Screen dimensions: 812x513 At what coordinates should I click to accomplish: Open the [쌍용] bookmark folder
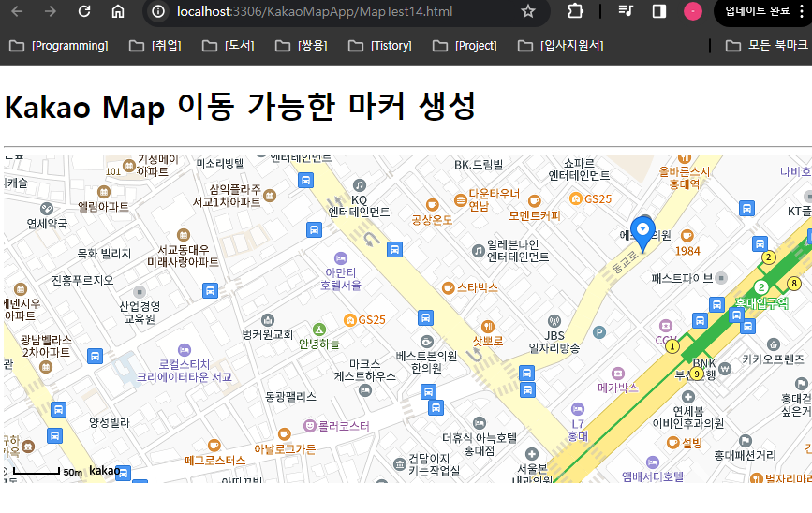click(302, 46)
